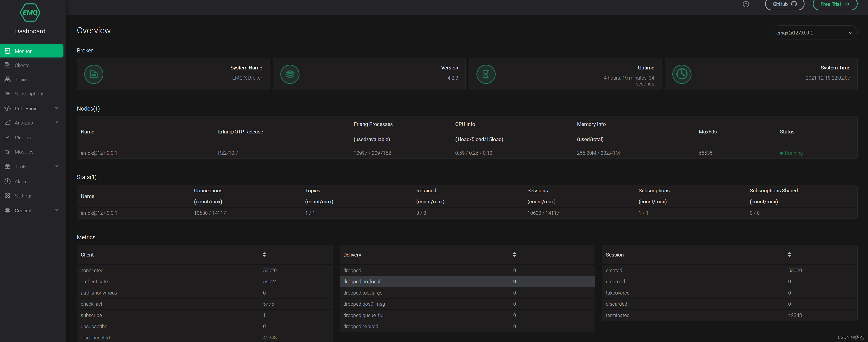Click the Erlang release value R22/10.7

pyautogui.click(x=228, y=153)
